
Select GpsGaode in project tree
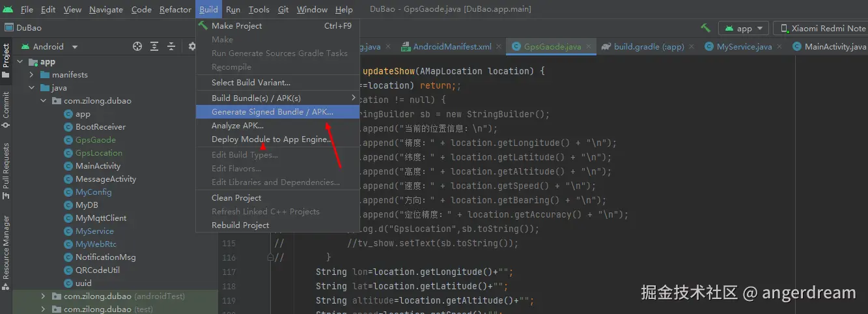(95, 140)
